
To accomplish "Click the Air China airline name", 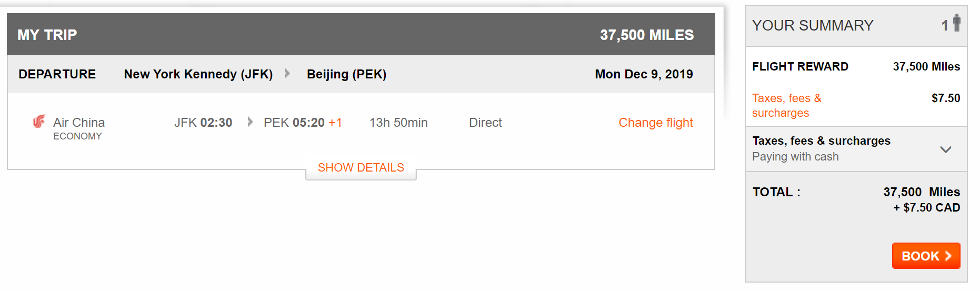I will [79, 123].
